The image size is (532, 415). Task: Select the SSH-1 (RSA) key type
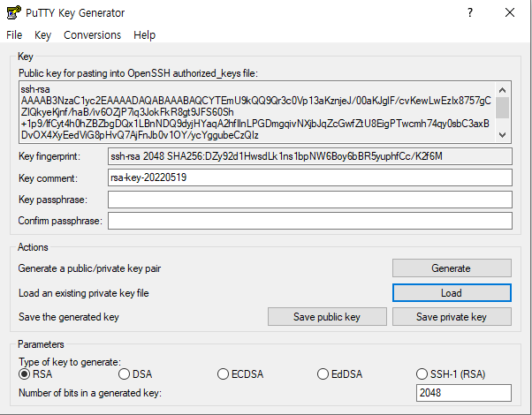[451, 374]
